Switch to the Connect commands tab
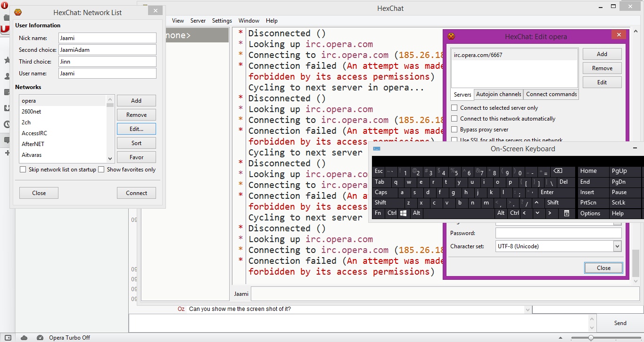This screenshot has height=342, width=644. pos(551,94)
